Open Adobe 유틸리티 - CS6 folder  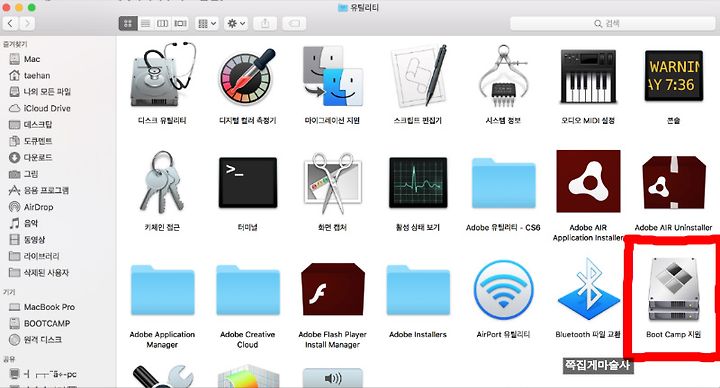503,184
